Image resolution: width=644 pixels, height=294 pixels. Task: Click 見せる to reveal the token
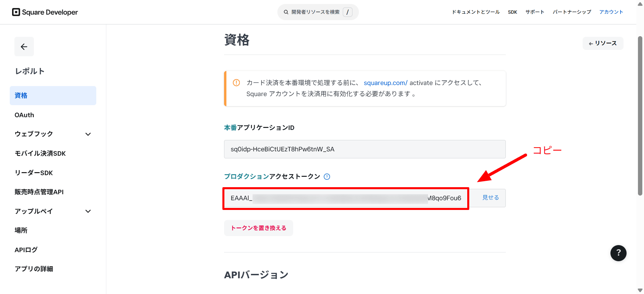click(x=491, y=198)
